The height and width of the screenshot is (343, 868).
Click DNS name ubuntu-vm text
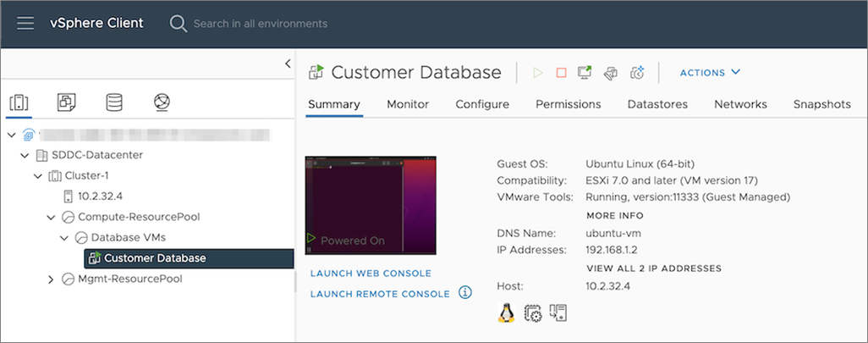[x=613, y=233]
